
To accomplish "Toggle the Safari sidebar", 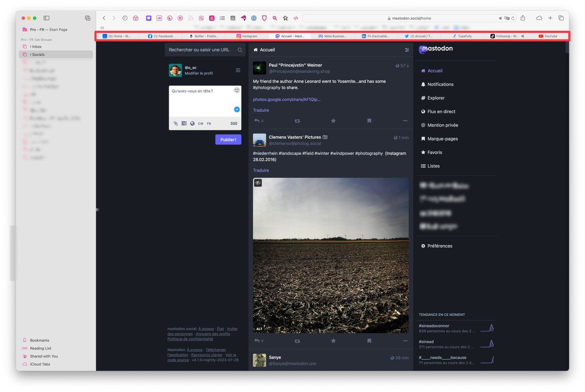I will [x=46, y=18].
